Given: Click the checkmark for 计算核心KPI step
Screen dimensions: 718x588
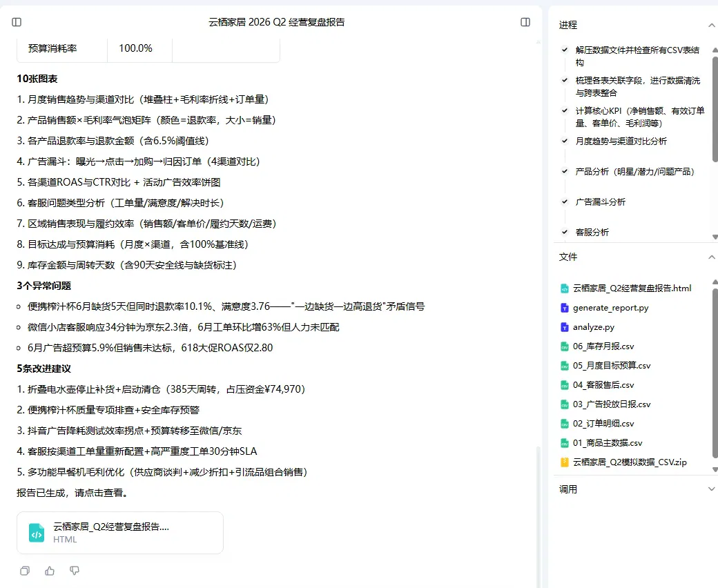Looking at the screenshot, I should click(x=565, y=110).
